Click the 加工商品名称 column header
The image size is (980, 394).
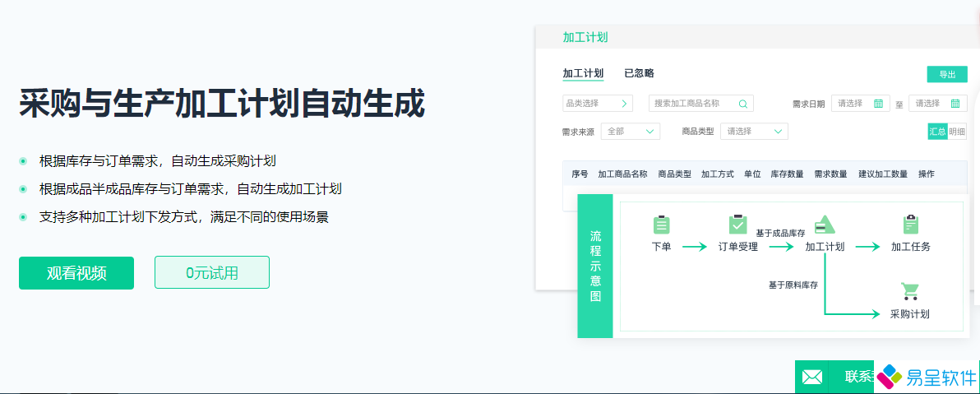pos(622,174)
